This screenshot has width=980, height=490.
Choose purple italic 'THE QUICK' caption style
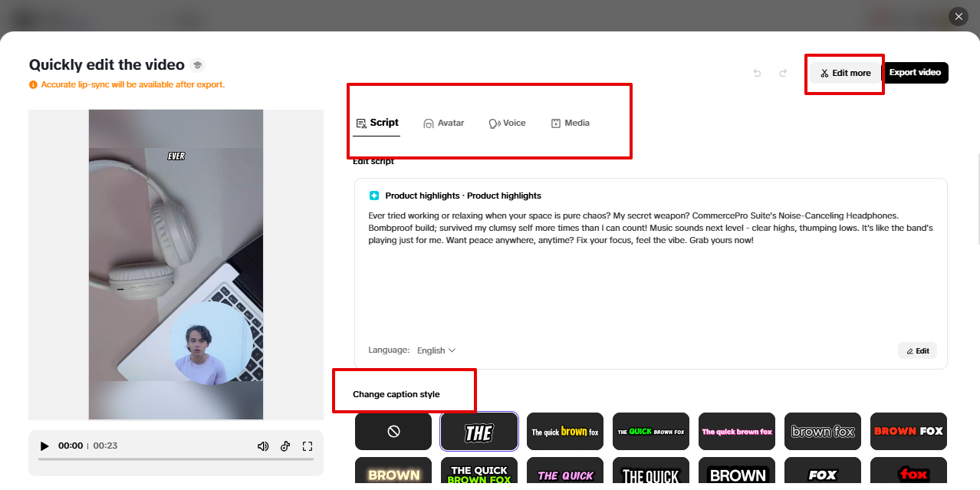(565, 471)
